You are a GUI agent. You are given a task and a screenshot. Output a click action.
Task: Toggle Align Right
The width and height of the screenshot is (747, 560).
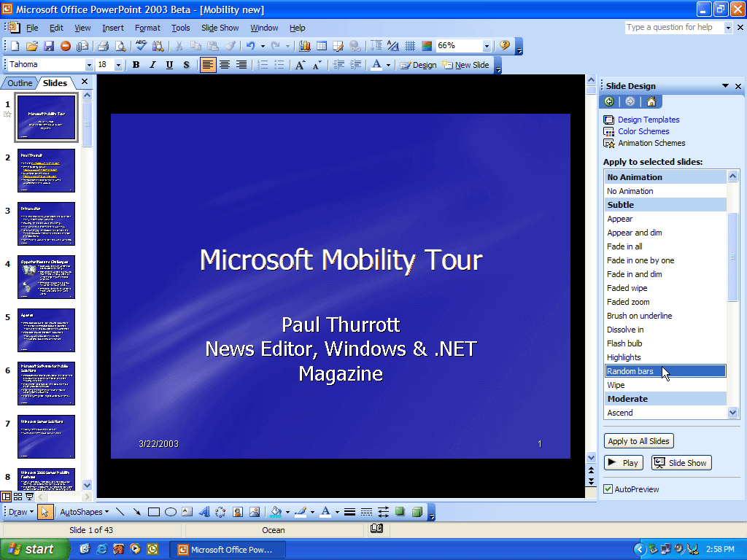(241, 65)
